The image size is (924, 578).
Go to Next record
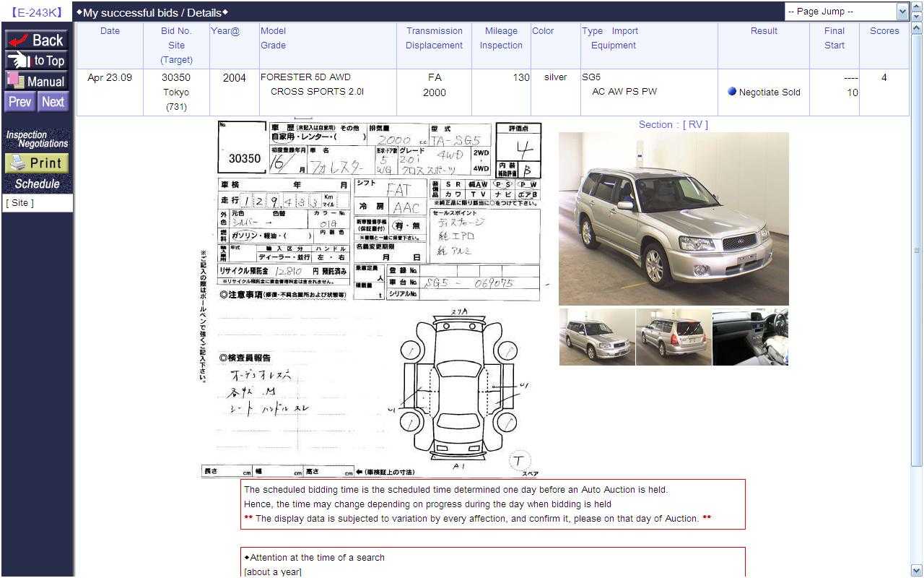click(53, 102)
